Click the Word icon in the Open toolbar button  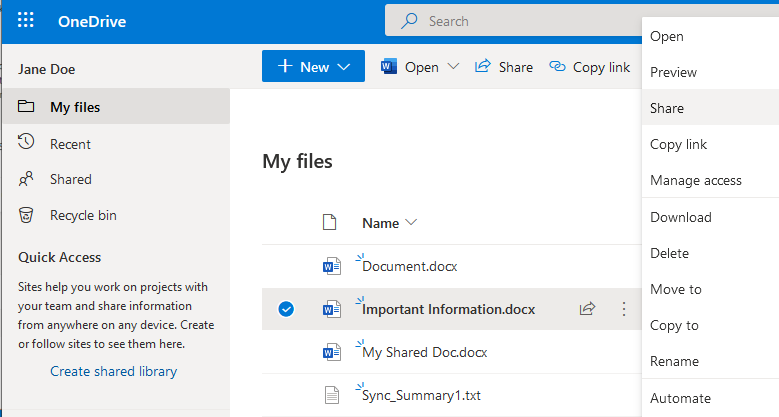[x=389, y=67]
